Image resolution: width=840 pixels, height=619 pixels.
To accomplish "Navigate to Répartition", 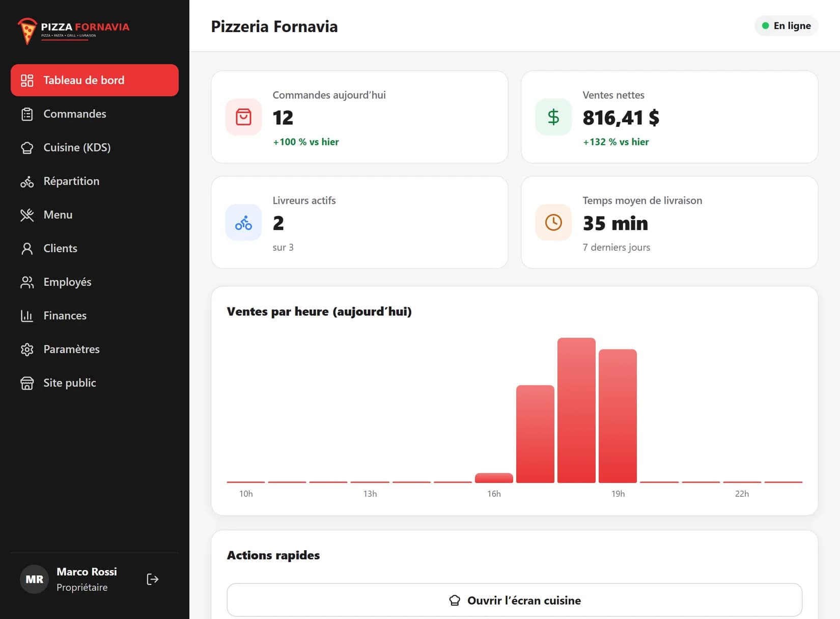I will point(95,181).
